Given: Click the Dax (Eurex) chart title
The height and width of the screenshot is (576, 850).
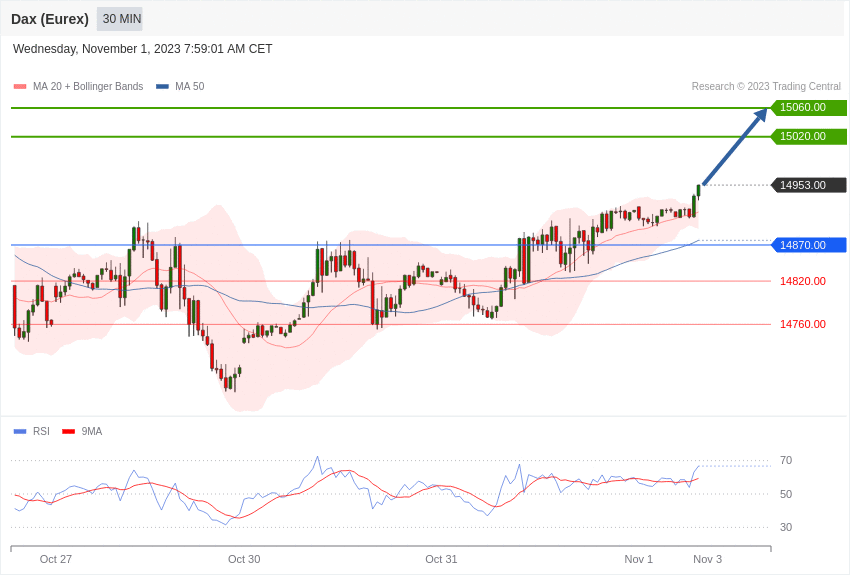Looking at the screenshot, I should click(50, 19).
